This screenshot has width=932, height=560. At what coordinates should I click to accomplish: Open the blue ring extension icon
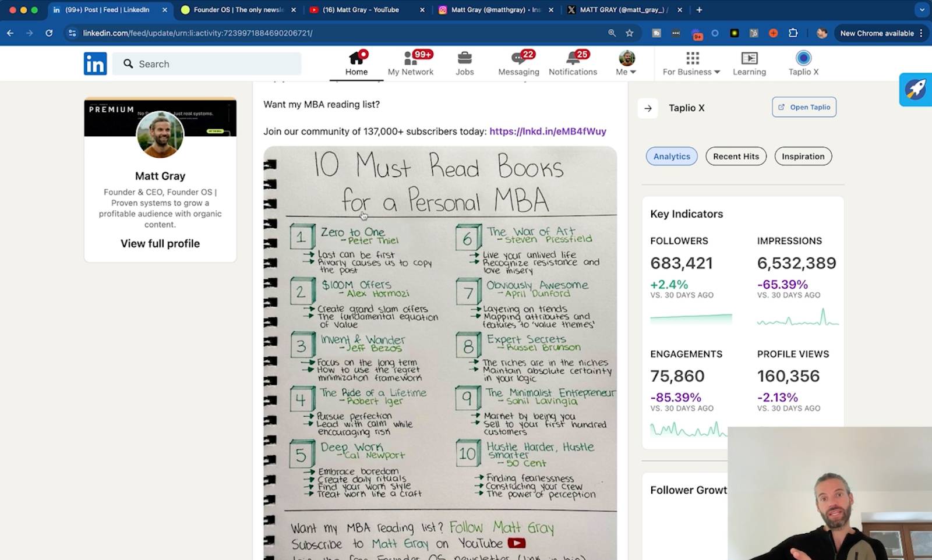coord(715,33)
